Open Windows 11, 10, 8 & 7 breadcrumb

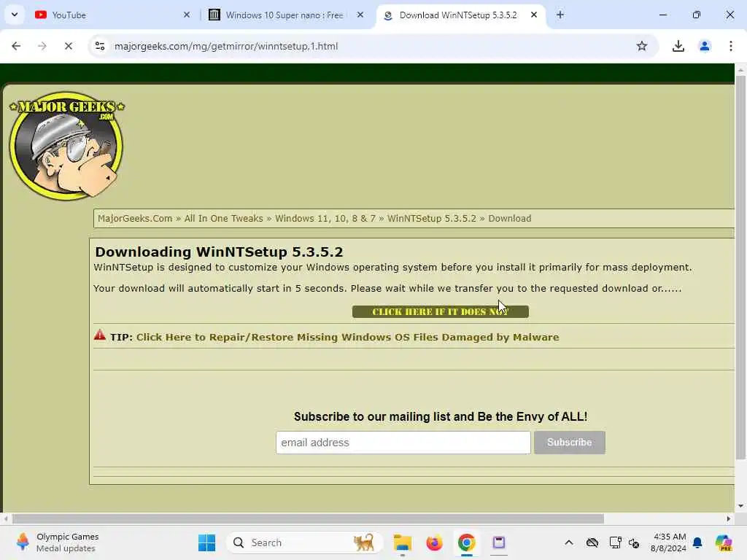point(325,219)
